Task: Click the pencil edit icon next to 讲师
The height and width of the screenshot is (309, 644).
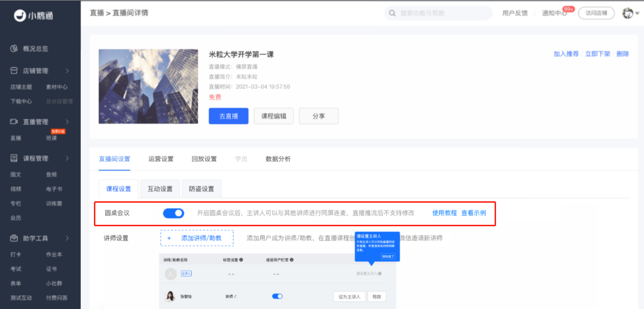Action: (236, 296)
